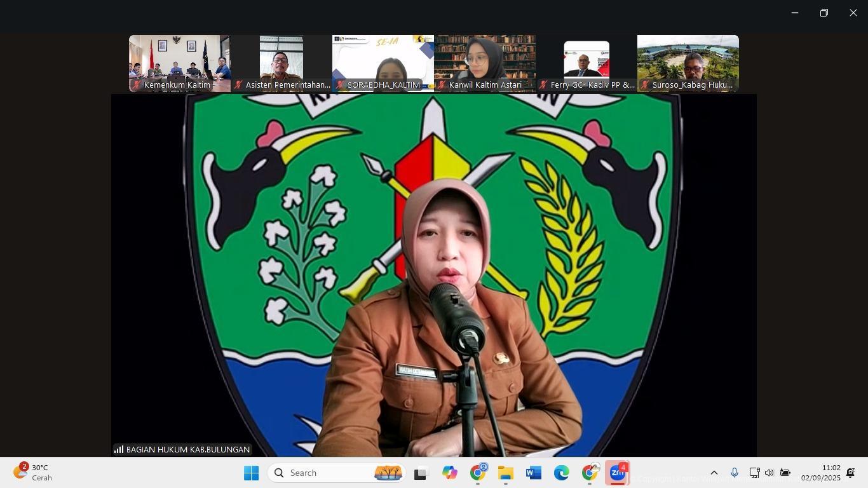This screenshot has height=488, width=868.
Task: Click muted mic icon on SORAEDHA_KALTIM
Action: click(340, 85)
